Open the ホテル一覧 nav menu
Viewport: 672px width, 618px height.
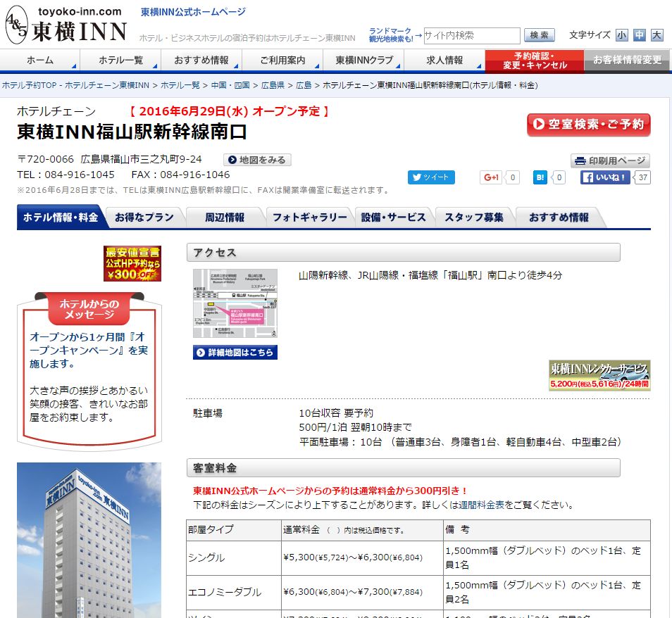tap(120, 60)
